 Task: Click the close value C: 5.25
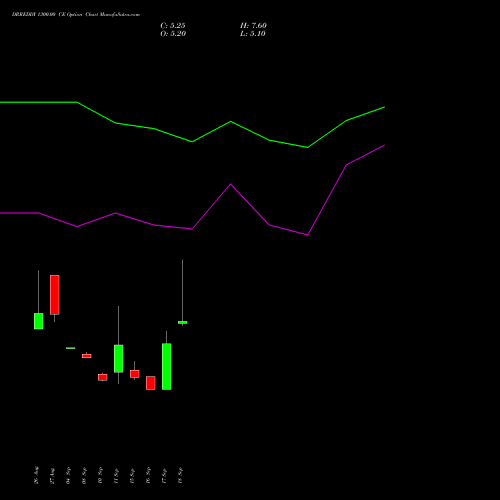click(x=173, y=26)
